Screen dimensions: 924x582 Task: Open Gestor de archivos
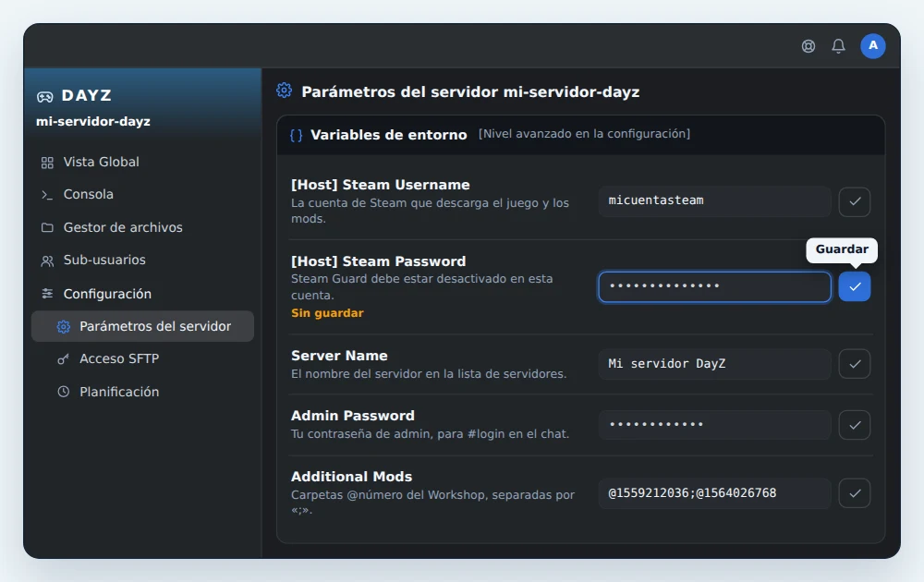pos(142,227)
